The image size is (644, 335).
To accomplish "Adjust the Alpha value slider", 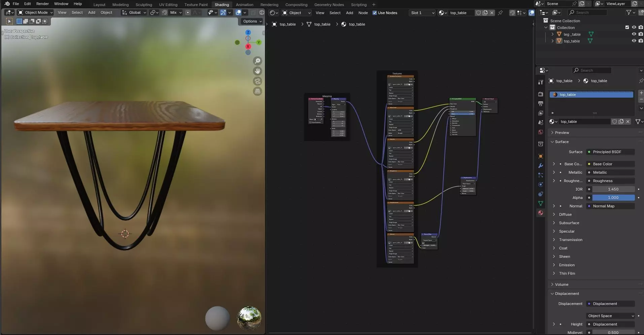I will point(613,198).
